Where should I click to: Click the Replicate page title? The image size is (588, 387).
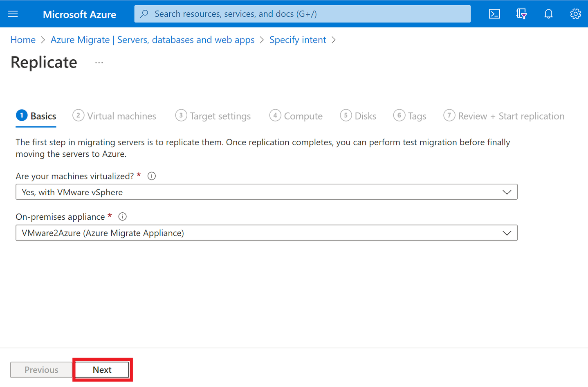click(x=44, y=62)
